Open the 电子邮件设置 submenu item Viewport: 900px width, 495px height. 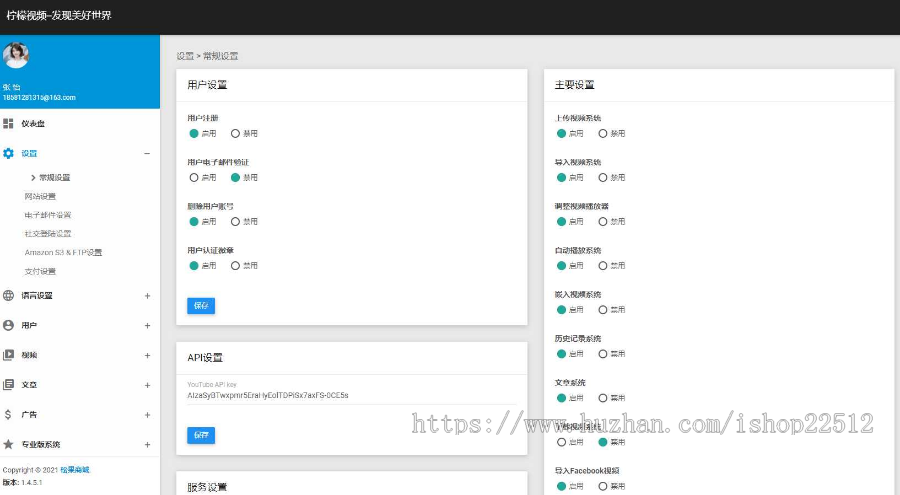(x=48, y=215)
